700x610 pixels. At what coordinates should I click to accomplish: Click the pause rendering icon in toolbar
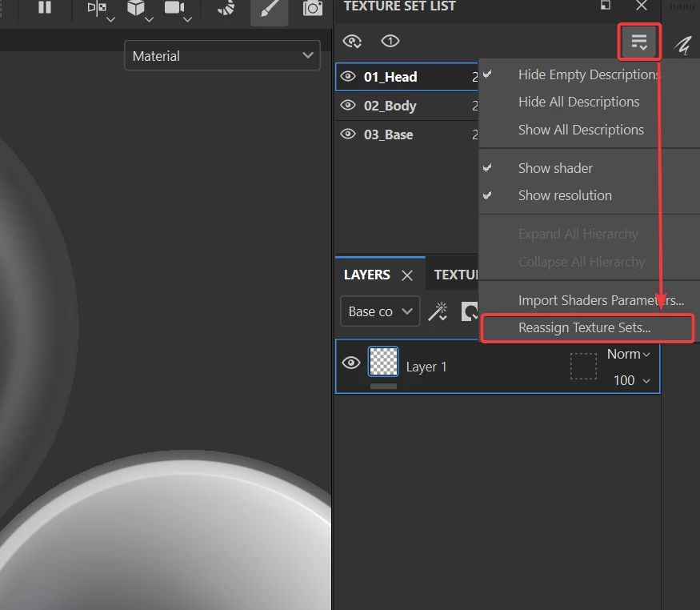[45, 7]
